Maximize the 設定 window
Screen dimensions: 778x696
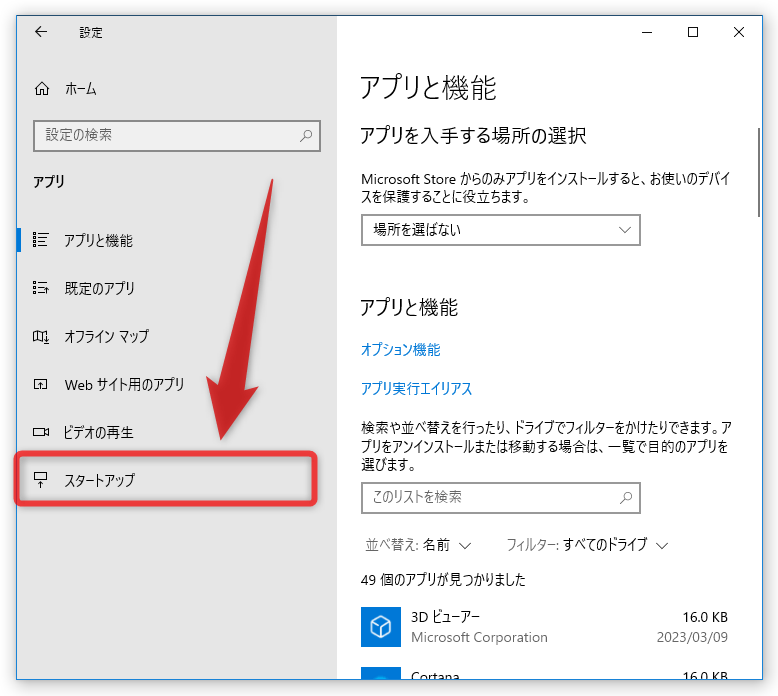click(693, 32)
